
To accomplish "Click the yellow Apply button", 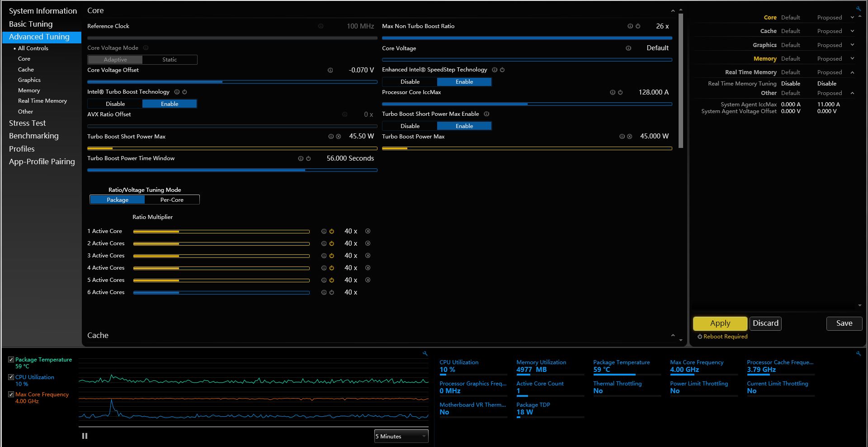I will (x=720, y=323).
